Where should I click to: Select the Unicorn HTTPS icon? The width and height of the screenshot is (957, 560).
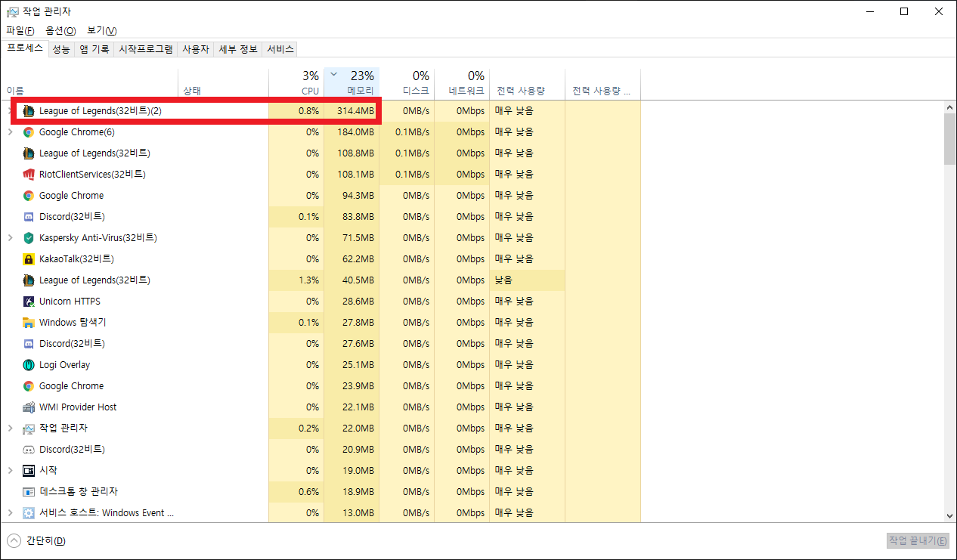tap(29, 302)
